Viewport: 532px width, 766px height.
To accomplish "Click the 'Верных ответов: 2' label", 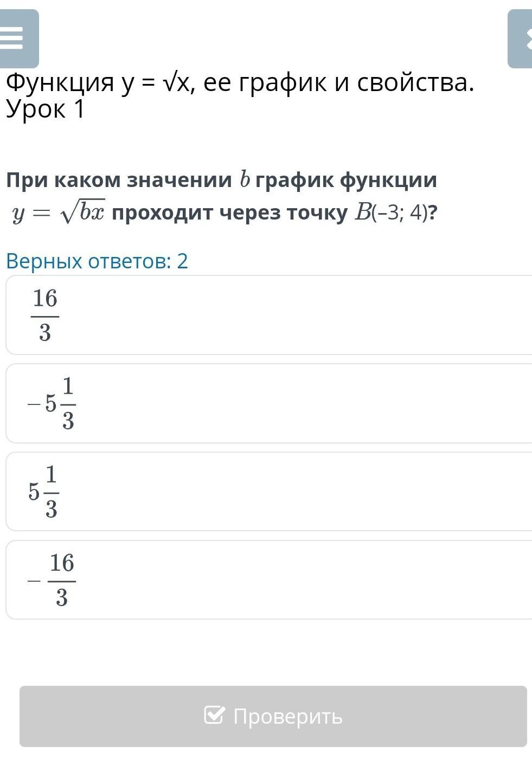I will coord(97,261).
